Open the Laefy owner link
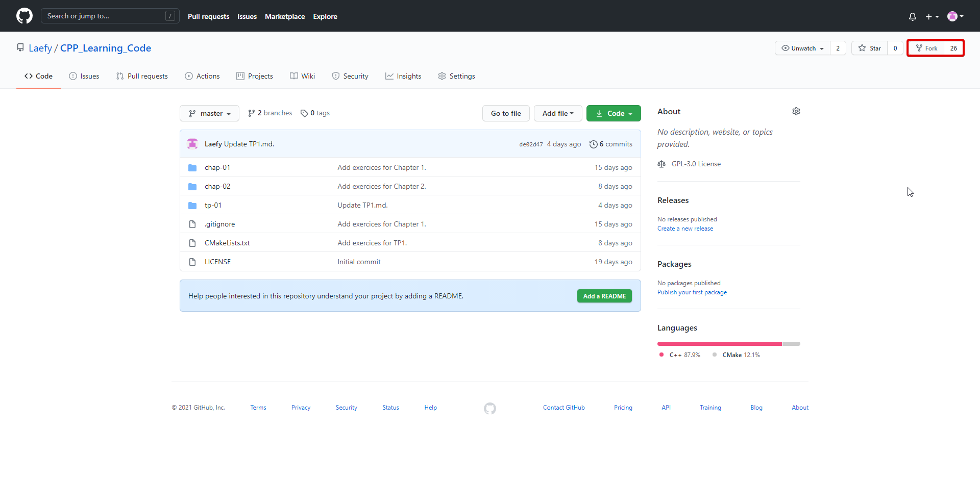 click(40, 48)
